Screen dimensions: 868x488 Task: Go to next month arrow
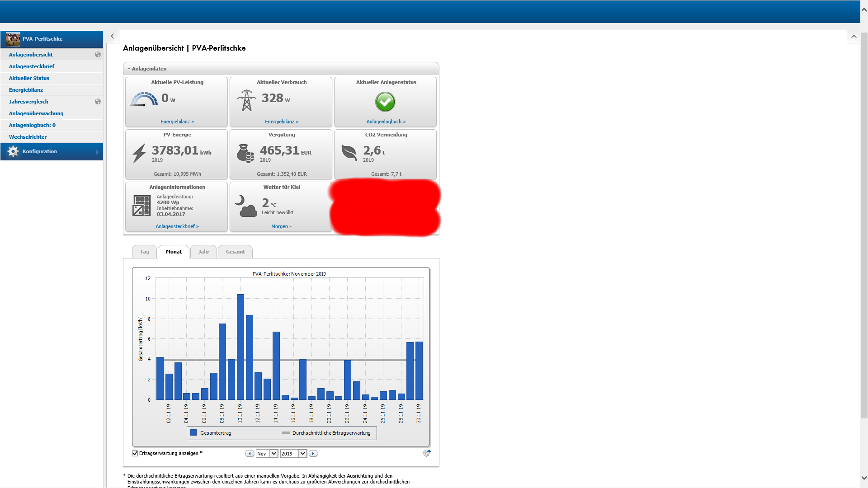point(313,454)
